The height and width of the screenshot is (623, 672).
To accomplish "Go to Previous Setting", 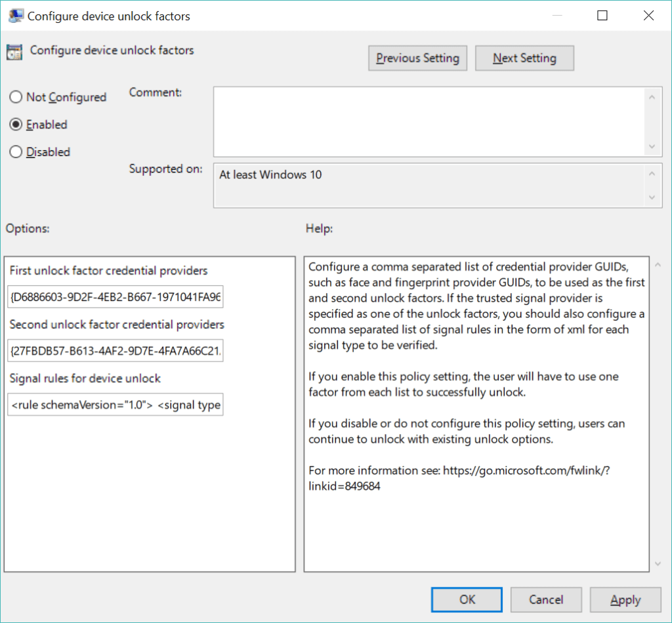I will [x=417, y=58].
